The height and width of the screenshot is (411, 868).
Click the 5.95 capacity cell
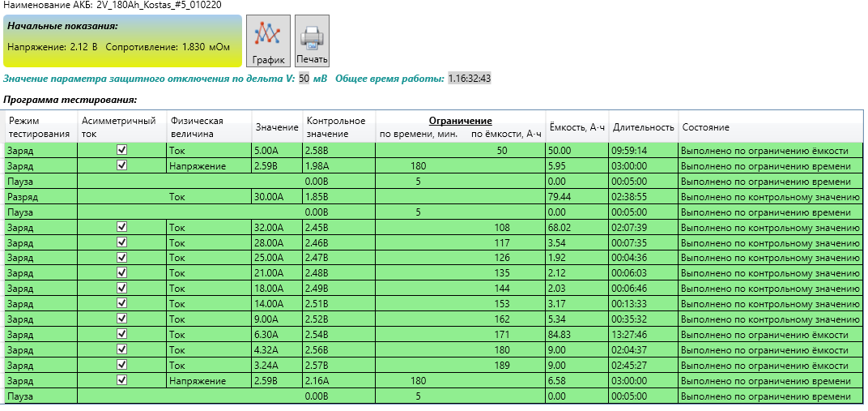(577, 165)
